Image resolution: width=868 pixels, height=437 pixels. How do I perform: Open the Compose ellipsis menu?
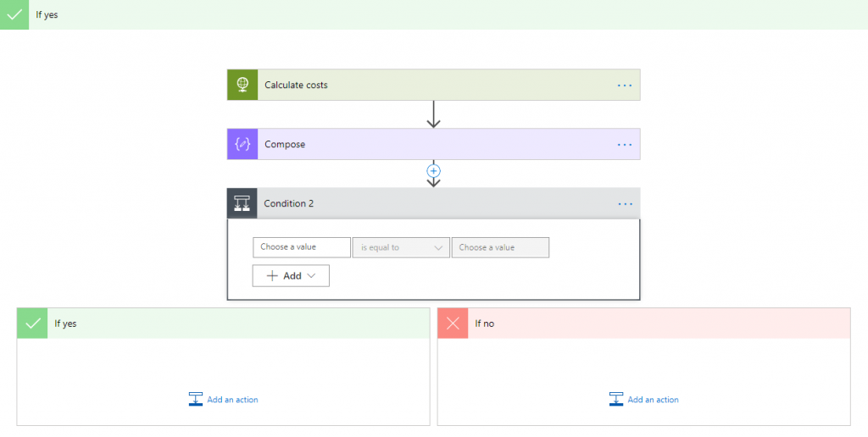point(625,145)
